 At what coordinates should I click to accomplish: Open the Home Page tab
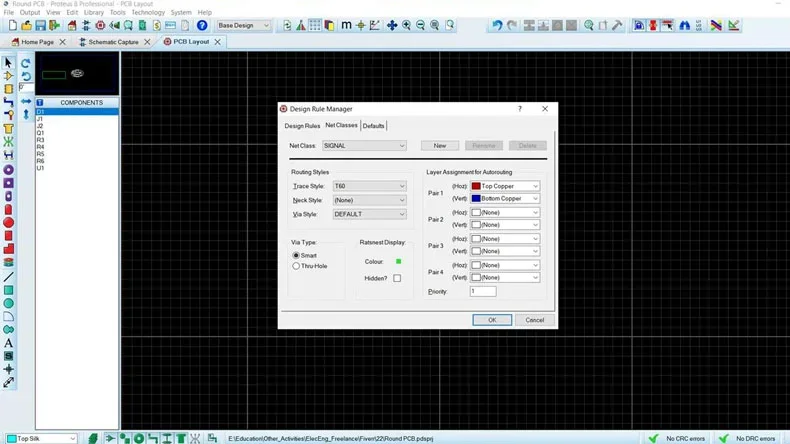tap(37, 42)
